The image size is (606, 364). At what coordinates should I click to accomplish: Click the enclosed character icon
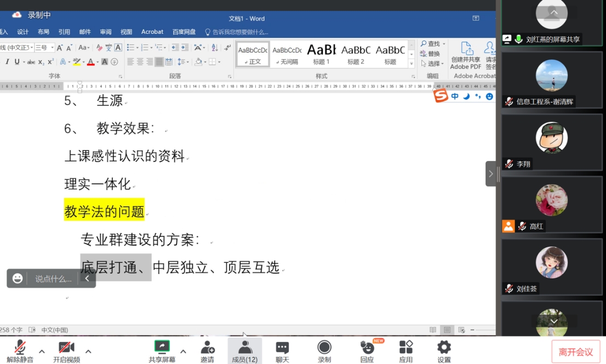click(115, 62)
